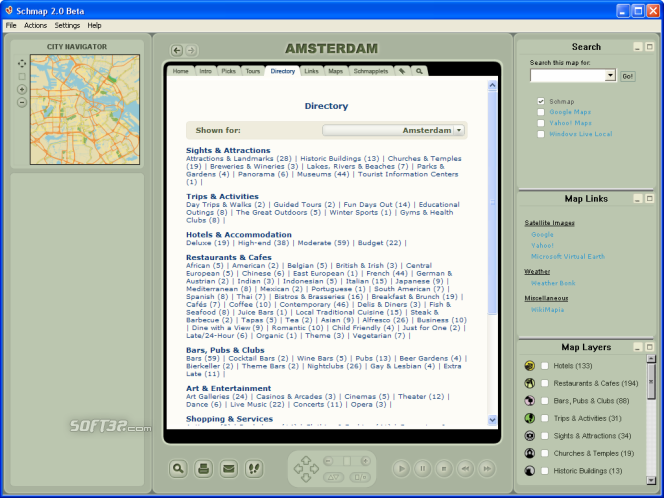Go forward with the right arrow navigation button
The image size is (664, 498).
coord(191,50)
